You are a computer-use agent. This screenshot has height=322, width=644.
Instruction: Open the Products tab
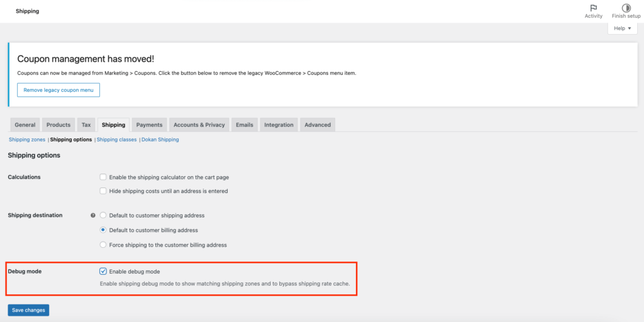[58, 125]
